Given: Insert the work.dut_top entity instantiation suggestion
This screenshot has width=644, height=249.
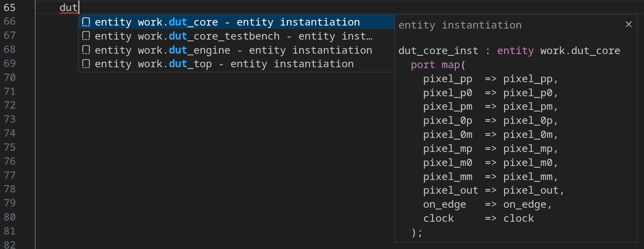Looking at the screenshot, I should click(x=224, y=64).
